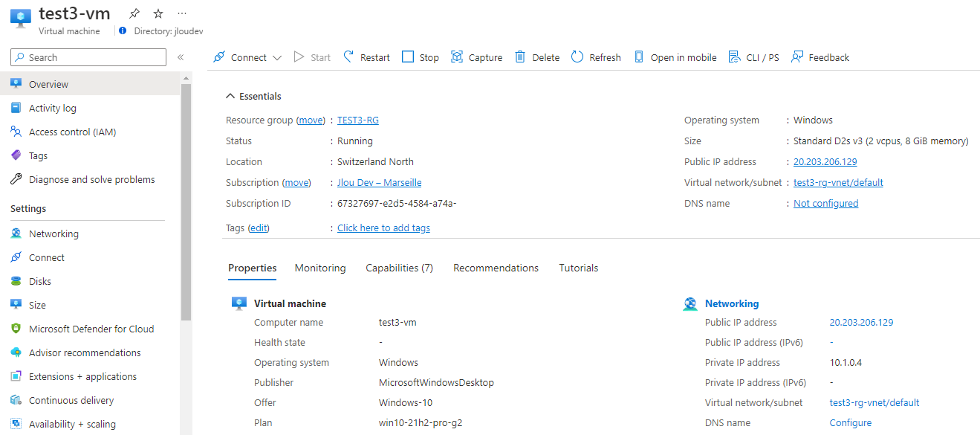Click the Start toolbar button

[312, 57]
